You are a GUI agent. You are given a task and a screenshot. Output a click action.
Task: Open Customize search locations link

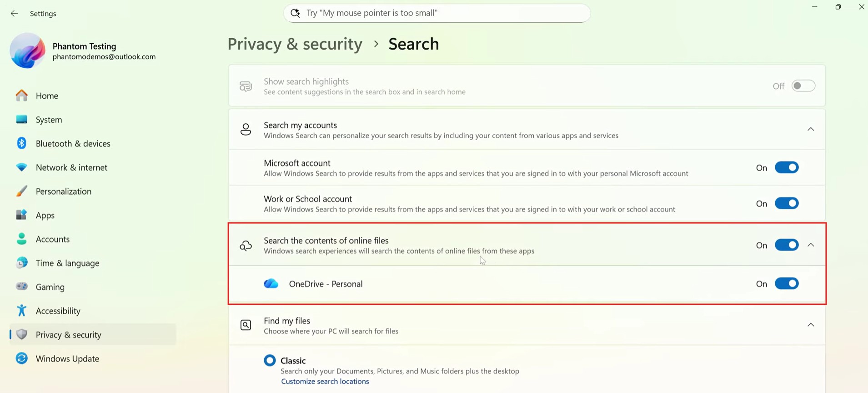(325, 381)
